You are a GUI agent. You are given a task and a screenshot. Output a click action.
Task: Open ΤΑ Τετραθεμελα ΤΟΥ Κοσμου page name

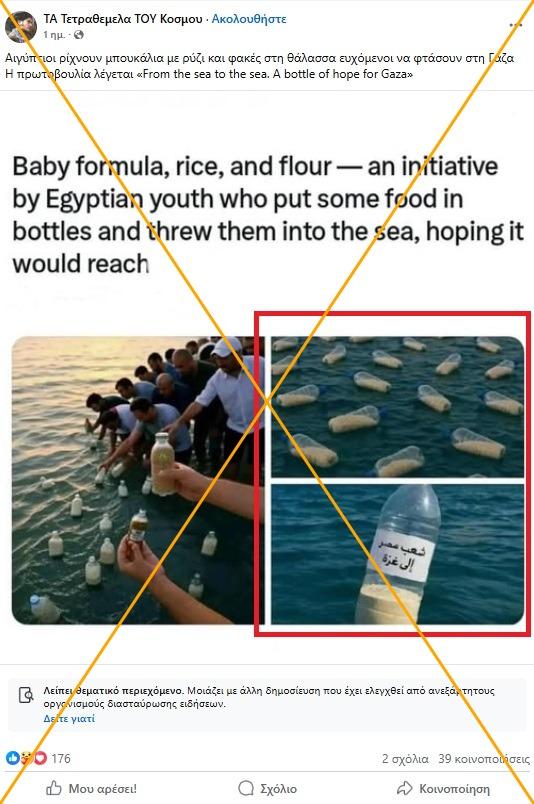point(123,19)
